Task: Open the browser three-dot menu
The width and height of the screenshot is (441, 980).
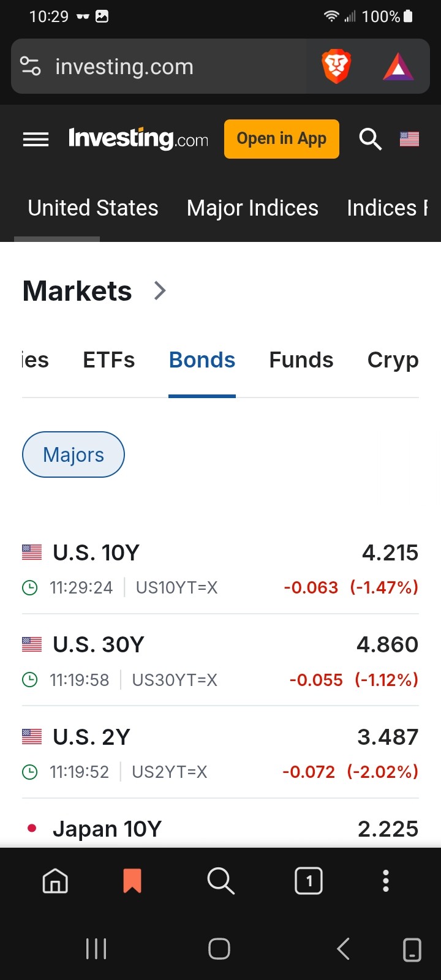Action: [x=386, y=881]
